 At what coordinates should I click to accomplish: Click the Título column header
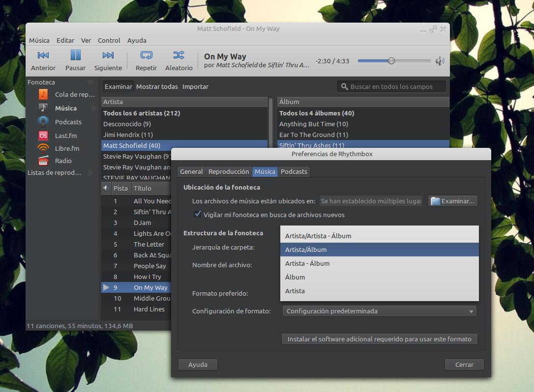click(151, 188)
